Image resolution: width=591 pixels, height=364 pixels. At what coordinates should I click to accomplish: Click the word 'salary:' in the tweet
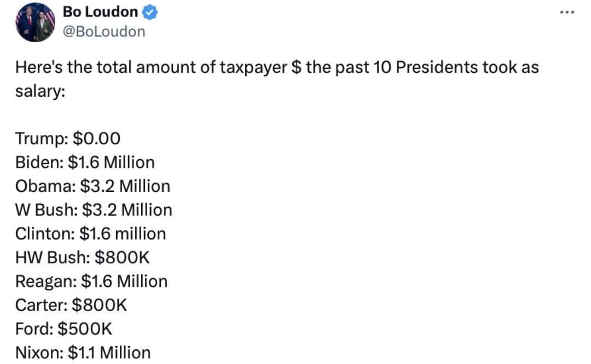coord(40,91)
